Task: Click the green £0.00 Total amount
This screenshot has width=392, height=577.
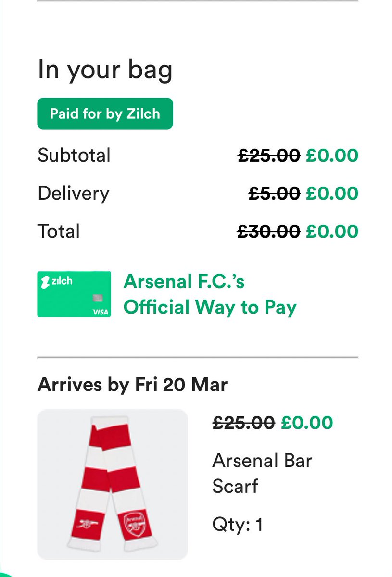Action: [x=332, y=231]
